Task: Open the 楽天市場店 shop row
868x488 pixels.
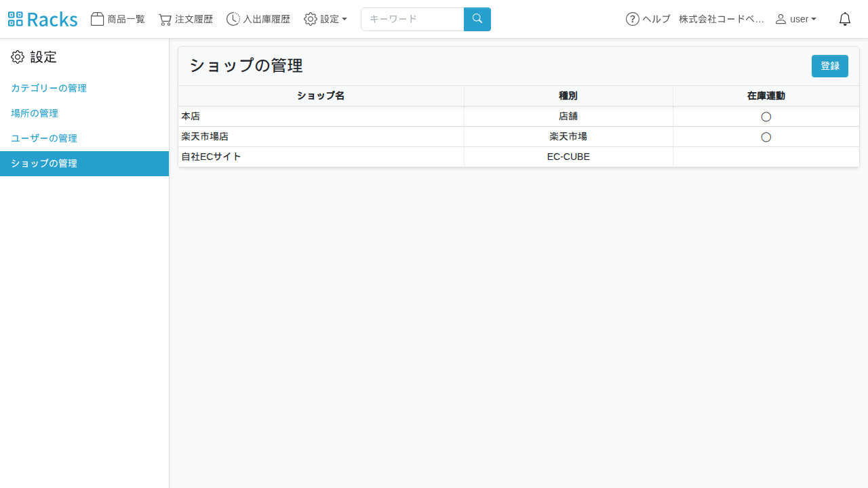Action: pyautogui.click(x=519, y=137)
